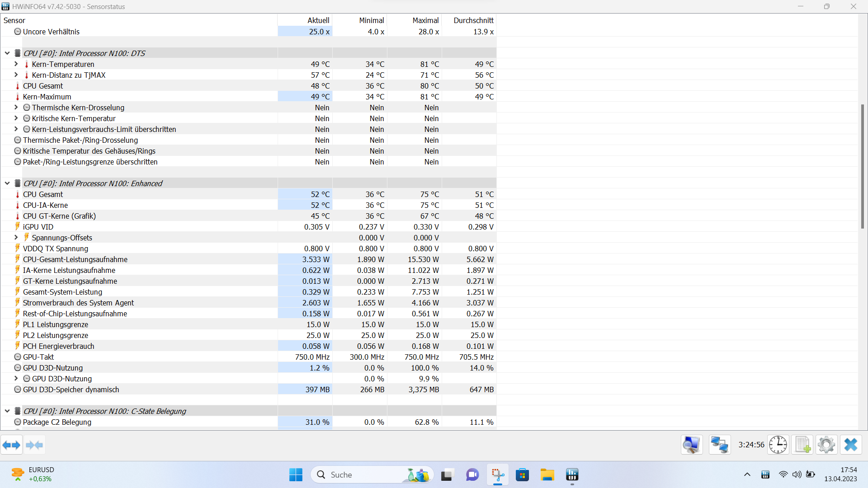Select the GPU D3D-Speicher dynamisch row
868x488 pixels.
(249, 389)
